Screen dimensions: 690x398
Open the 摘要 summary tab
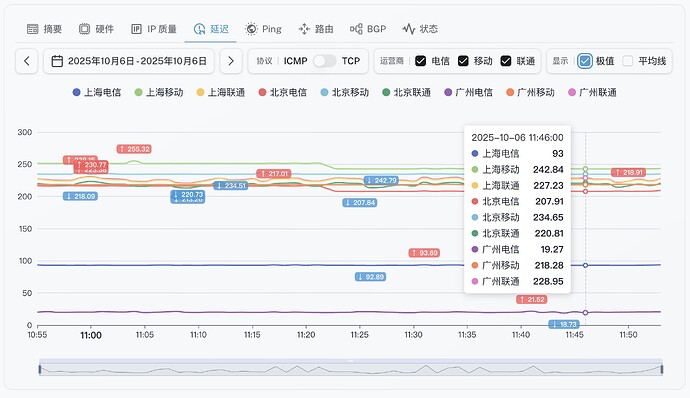pyautogui.click(x=44, y=29)
